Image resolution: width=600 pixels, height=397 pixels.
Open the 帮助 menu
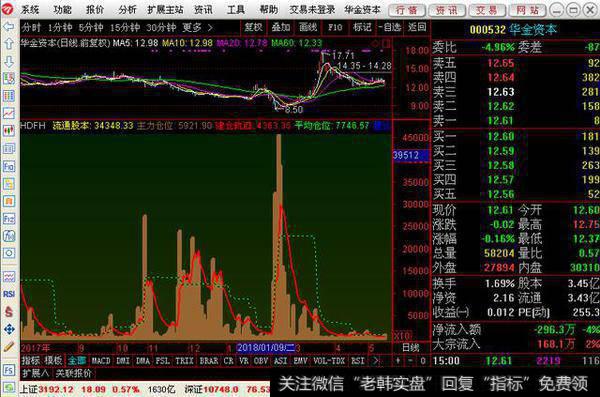(x=269, y=10)
